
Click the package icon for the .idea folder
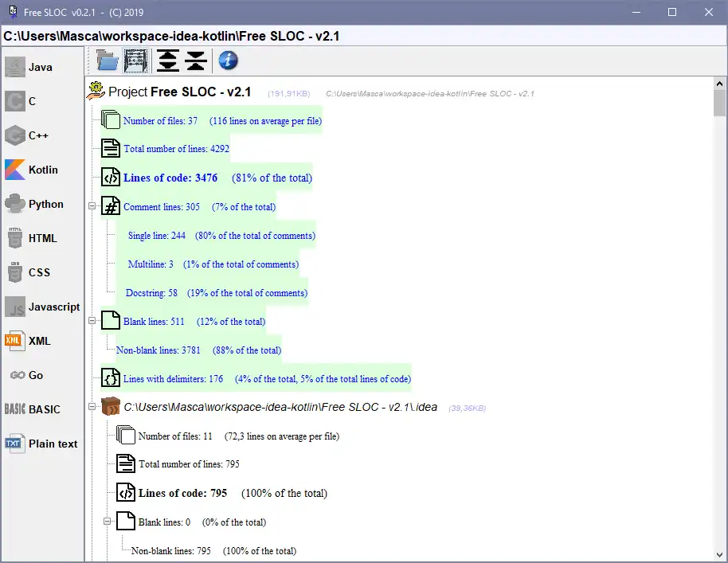[111, 407]
